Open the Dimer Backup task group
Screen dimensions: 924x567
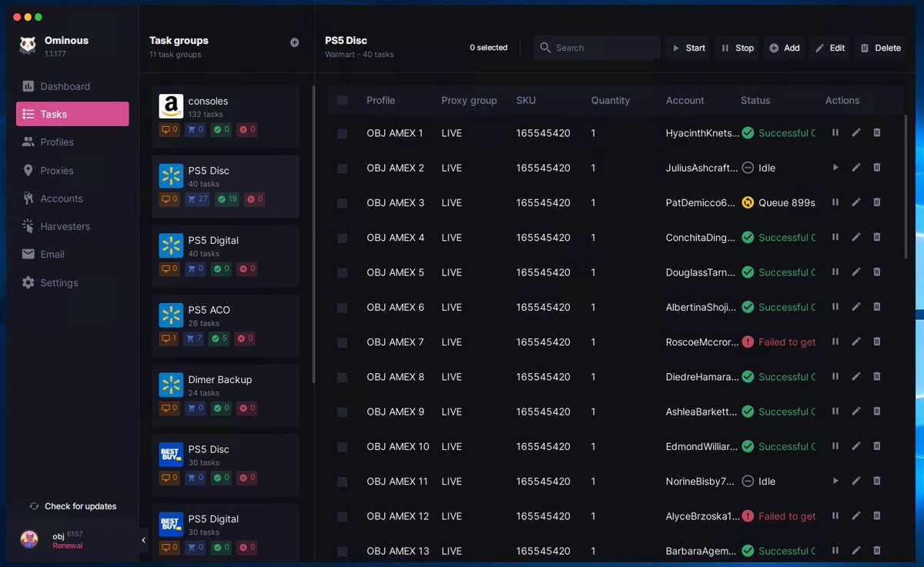pyautogui.click(x=225, y=395)
